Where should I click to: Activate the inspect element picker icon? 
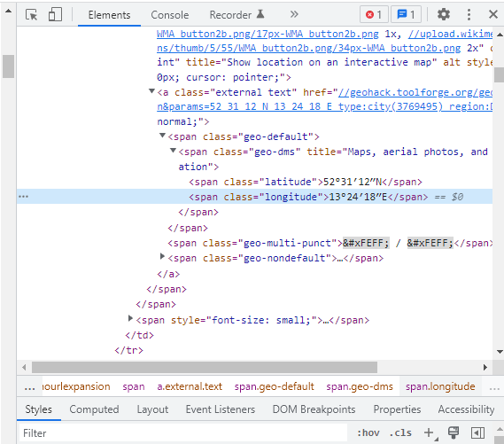32,15
